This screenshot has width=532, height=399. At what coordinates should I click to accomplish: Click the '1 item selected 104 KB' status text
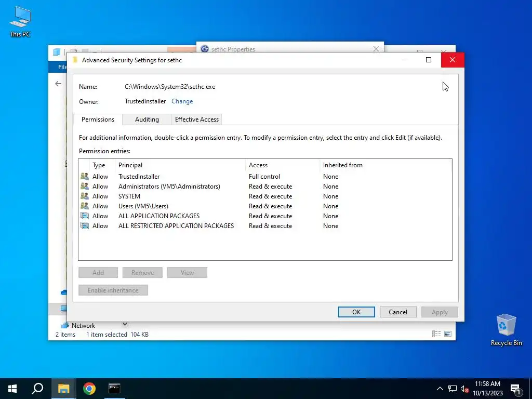pyautogui.click(x=117, y=335)
